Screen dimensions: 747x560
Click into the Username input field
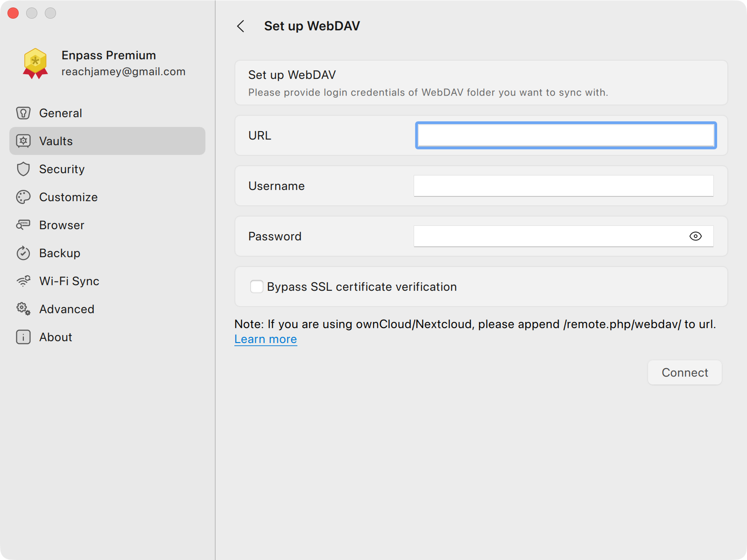pos(564,186)
